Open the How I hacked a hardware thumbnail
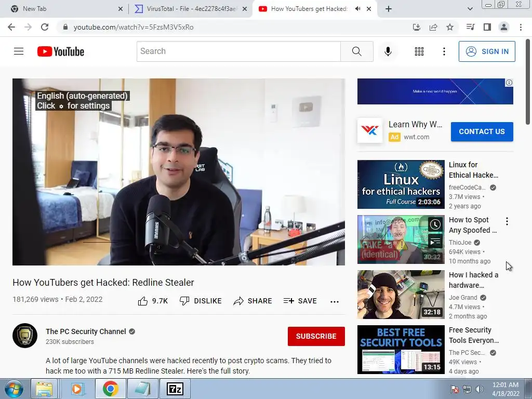Viewport: 532px width, 399px height. [x=401, y=295]
